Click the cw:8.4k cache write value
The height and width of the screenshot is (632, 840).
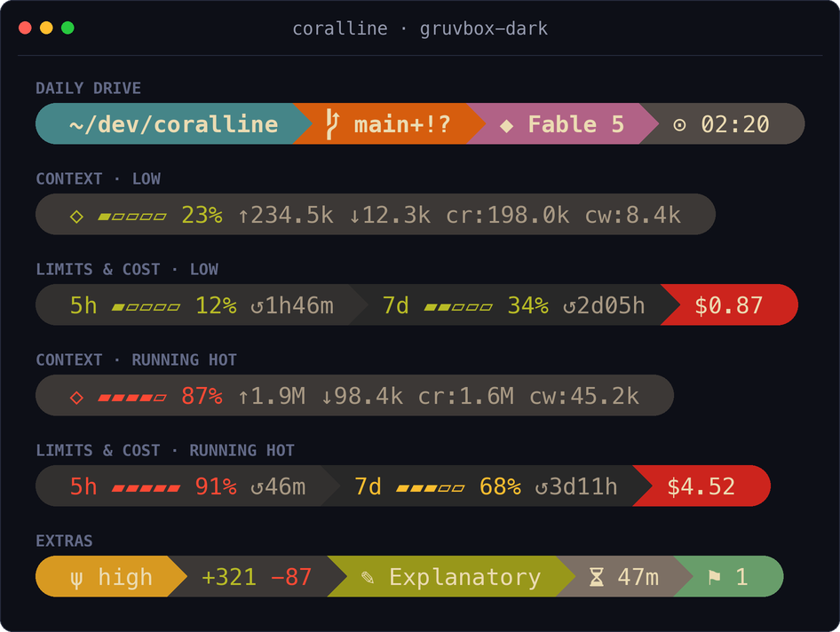coord(633,215)
